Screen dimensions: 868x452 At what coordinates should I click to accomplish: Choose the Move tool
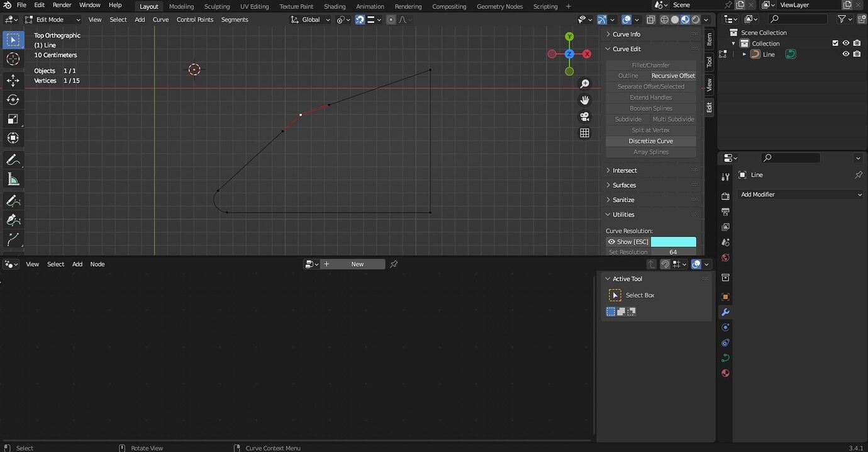coord(13,80)
